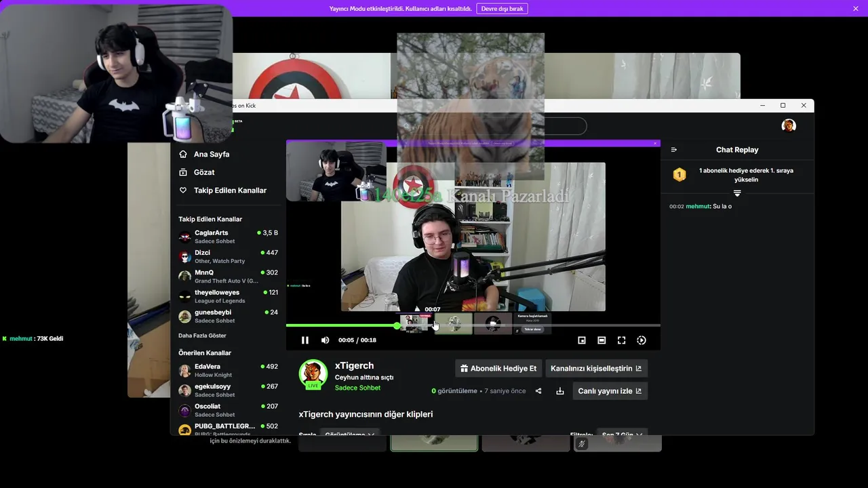This screenshot has height=488, width=868.
Task: Click the heart icon beside Takip Edilen Kanallar
Action: click(183, 190)
